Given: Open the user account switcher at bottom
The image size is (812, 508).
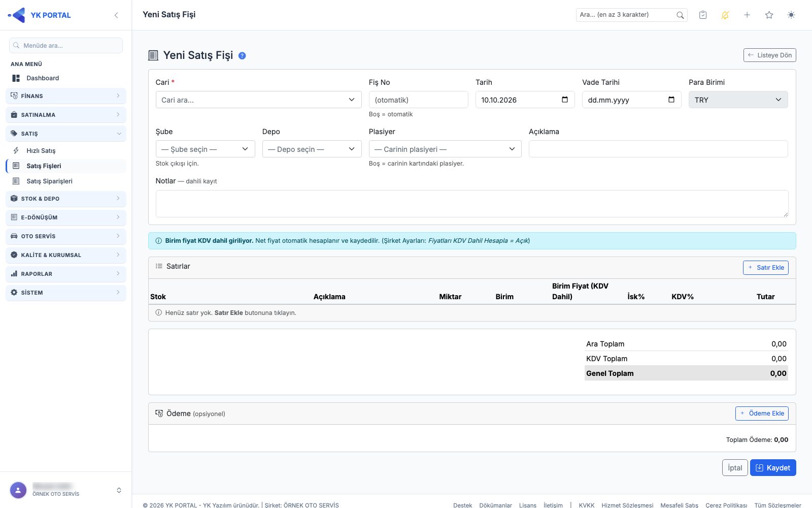Looking at the screenshot, I should 119,490.
